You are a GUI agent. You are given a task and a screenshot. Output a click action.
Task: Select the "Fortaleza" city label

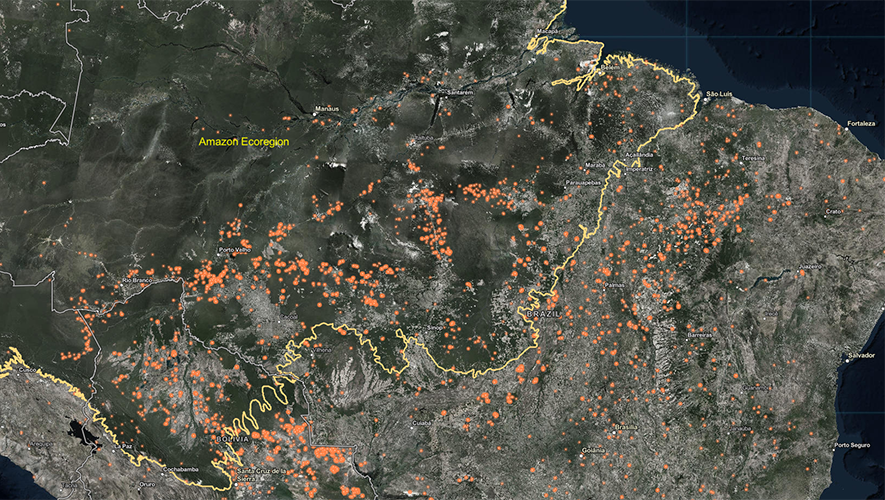coord(861,124)
